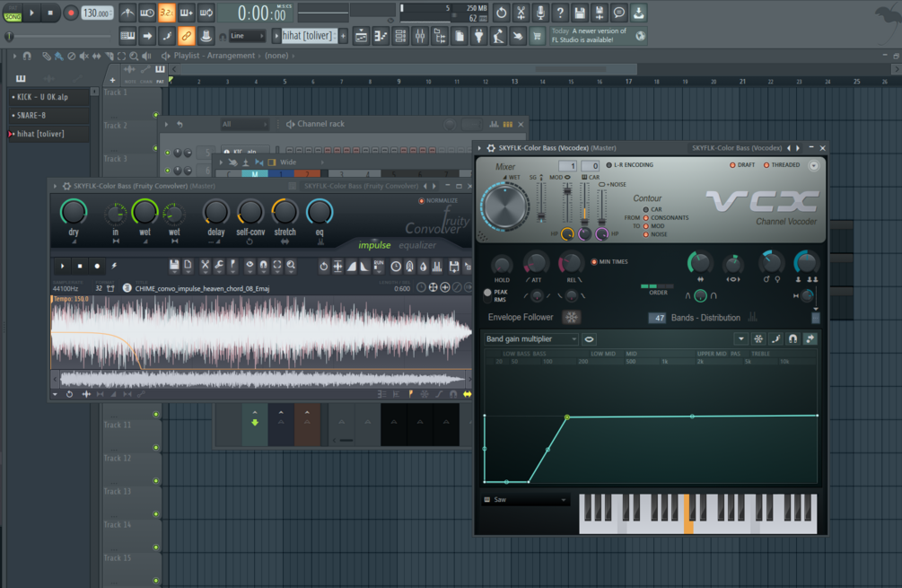This screenshot has height=588, width=902.
Task: Click the snowflake freeze icon beside Envelope Follower
Action: coord(571,317)
